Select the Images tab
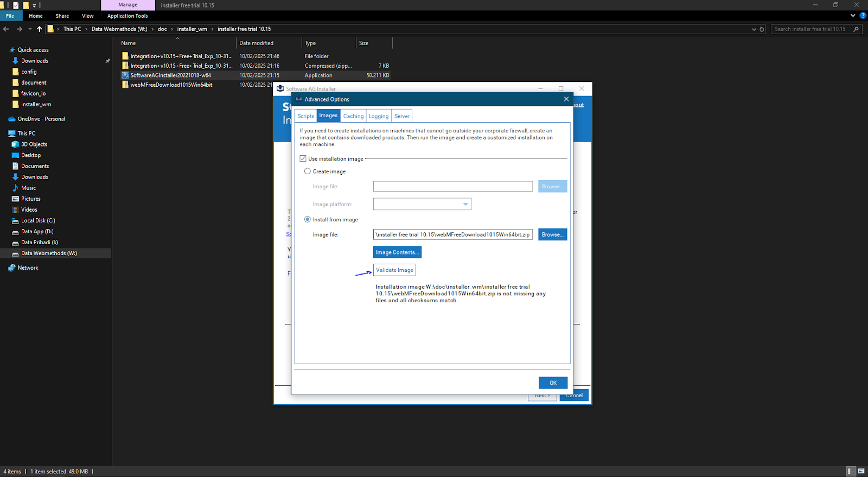 tap(328, 116)
